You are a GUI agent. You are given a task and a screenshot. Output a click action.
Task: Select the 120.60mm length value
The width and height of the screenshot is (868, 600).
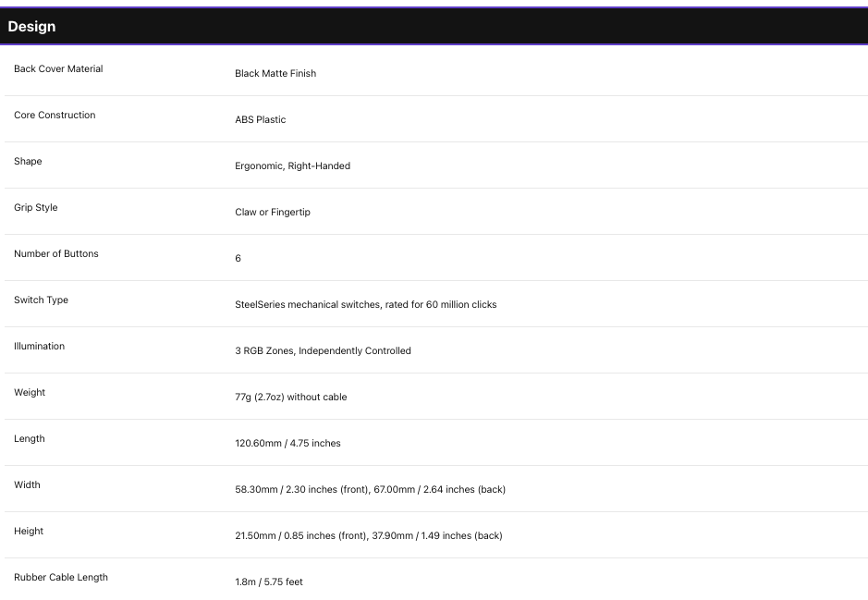coord(287,444)
